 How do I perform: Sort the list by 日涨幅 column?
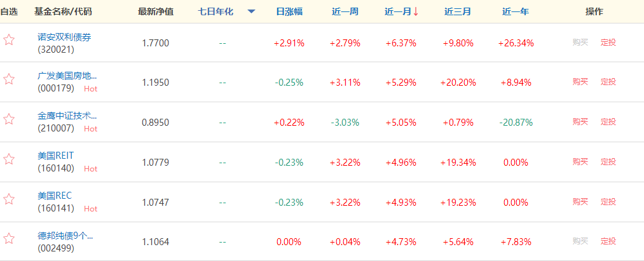point(289,11)
